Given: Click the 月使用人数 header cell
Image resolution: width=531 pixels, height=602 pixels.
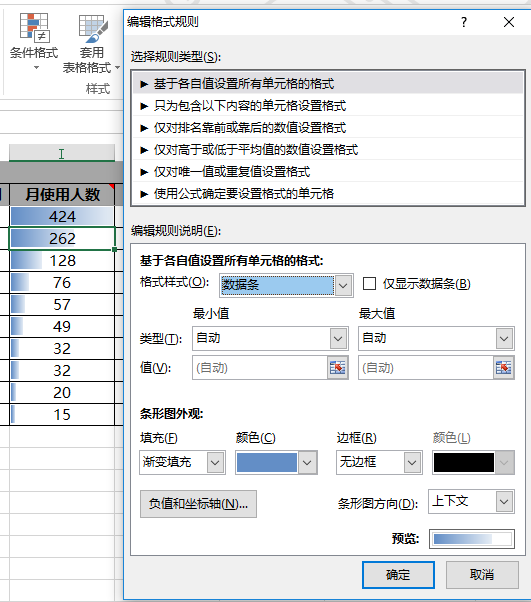Looking at the screenshot, I should [x=62, y=194].
